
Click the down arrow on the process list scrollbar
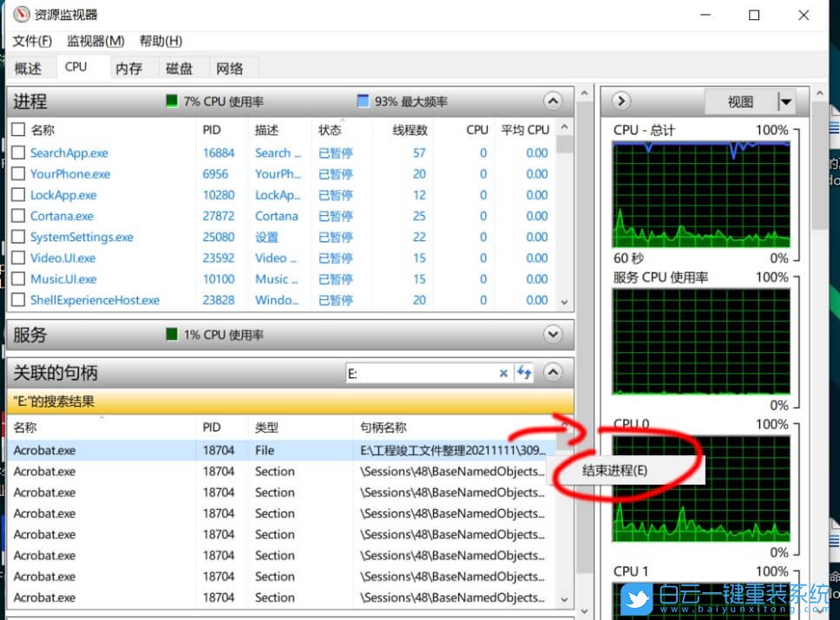coord(566,301)
